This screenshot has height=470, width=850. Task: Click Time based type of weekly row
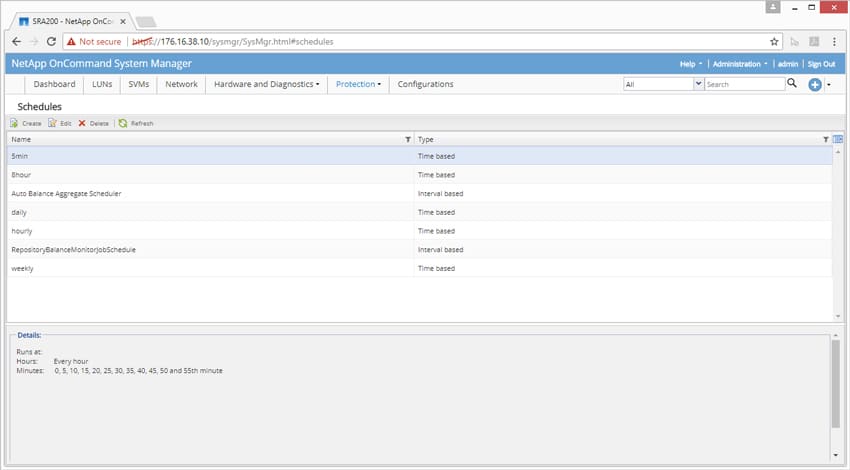click(x=436, y=268)
